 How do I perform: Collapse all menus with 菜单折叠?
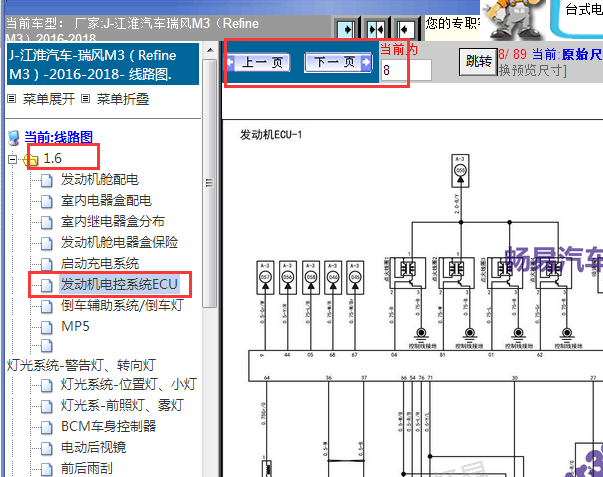pos(123,99)
